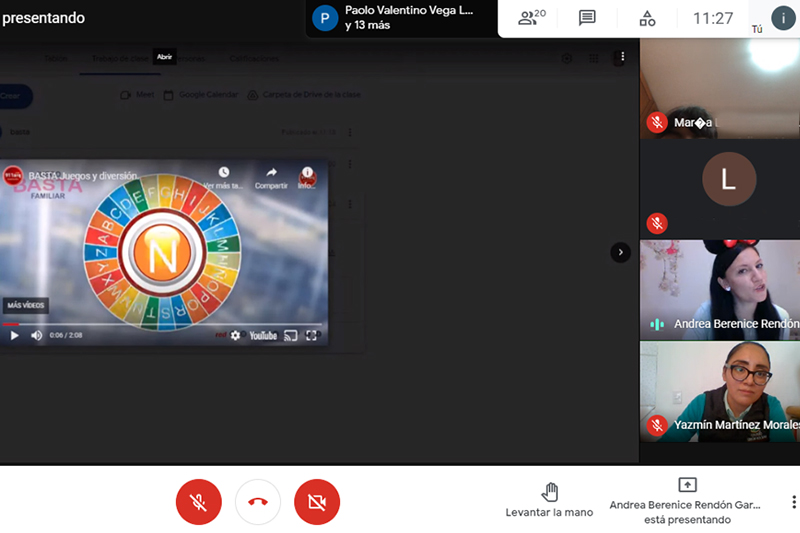This screenshot has height=533, width=800.
Task: Click Levantar la mano
Action: pos(549,500)
